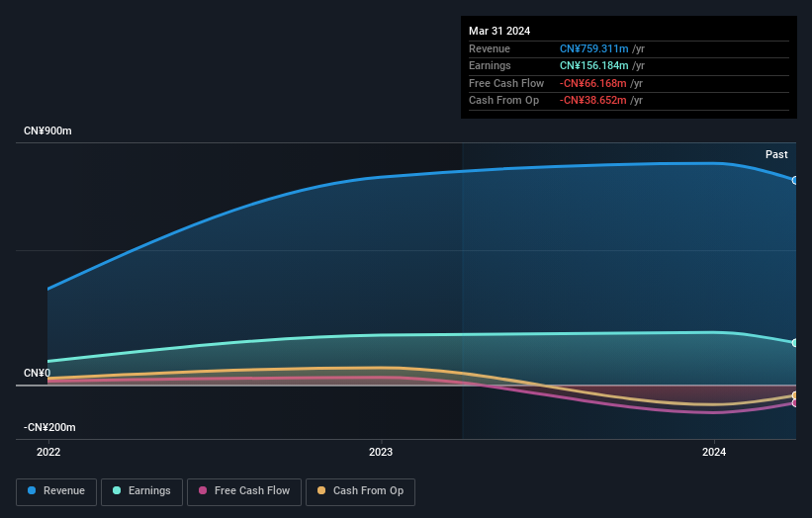Click the -CN¥38.652m cash from op value

[x=593, y=101]
